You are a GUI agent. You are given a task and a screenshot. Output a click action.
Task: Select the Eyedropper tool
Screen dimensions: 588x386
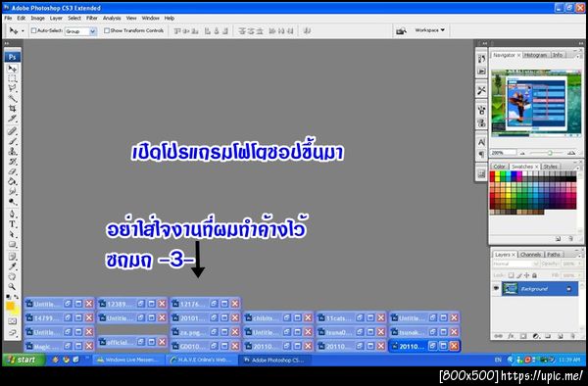pyautogui.click(x=13, y=266)
